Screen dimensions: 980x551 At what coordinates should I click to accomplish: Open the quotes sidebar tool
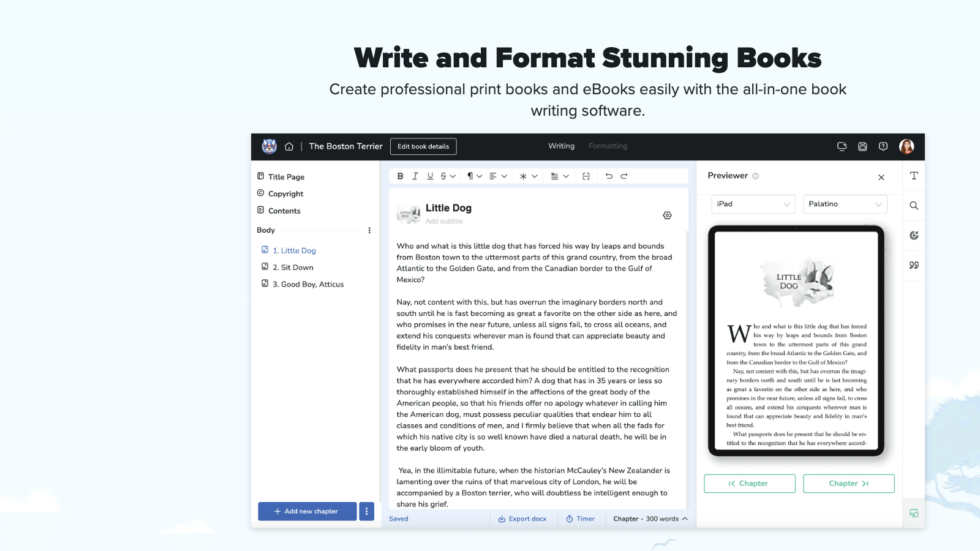coord(914,265)
